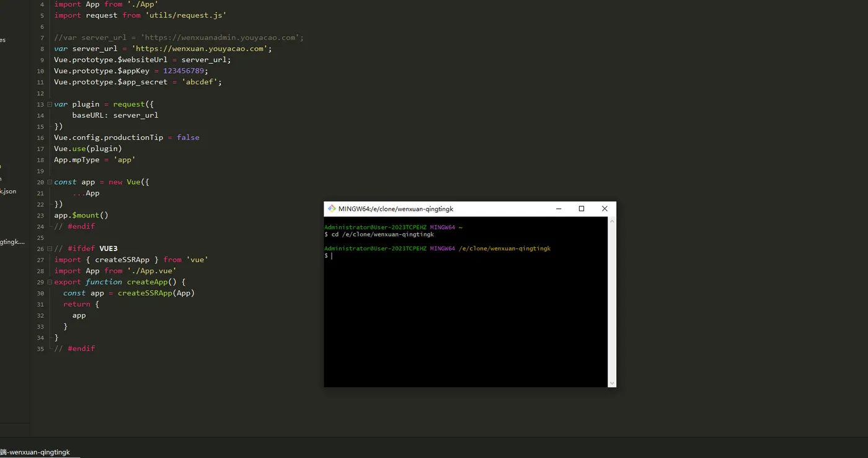Click 'app.$mount()' on line 23

(81, 216)
